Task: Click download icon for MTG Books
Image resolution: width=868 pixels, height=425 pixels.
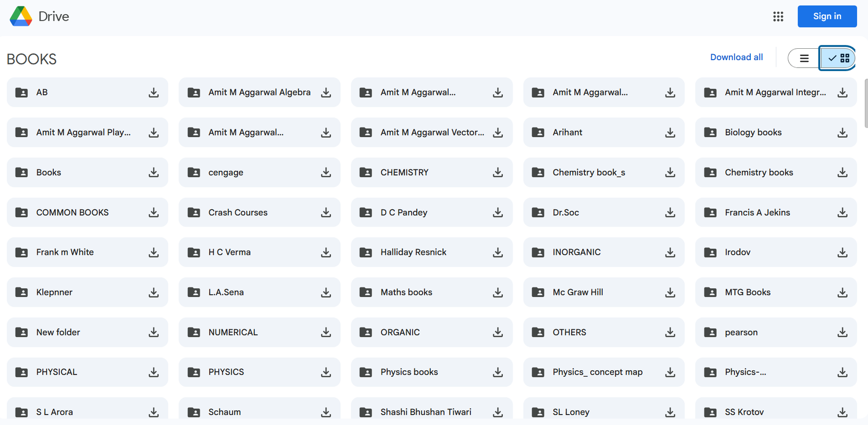Action: (842, 293)
